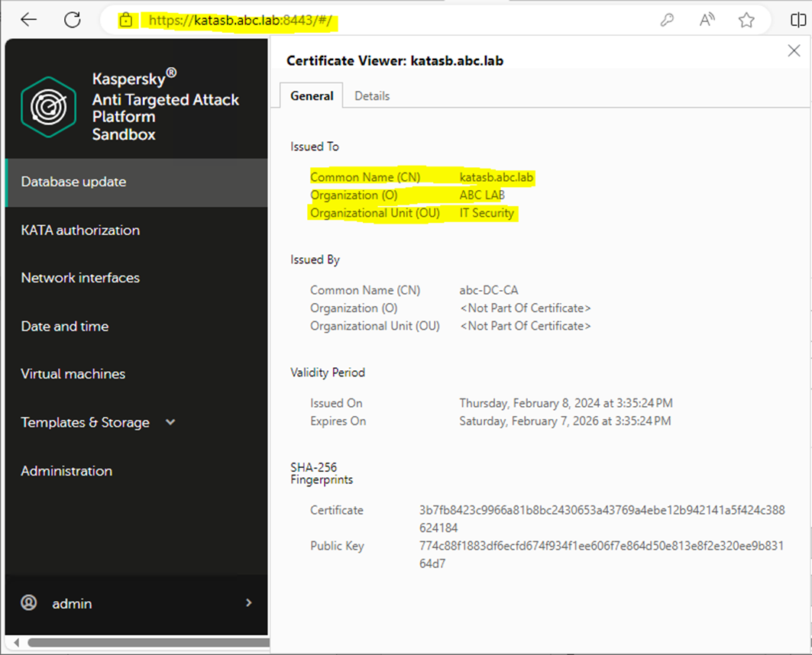812x655 pixels.
Task: Open the split screen icon
Action: click(x=798, y=21)
